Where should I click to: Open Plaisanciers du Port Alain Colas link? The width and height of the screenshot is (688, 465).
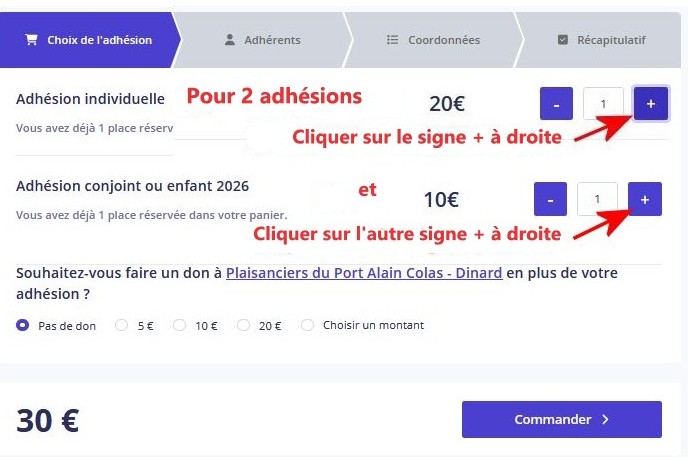pos(364,273)
